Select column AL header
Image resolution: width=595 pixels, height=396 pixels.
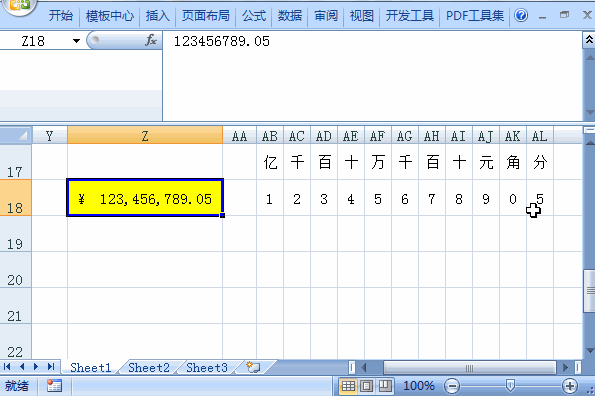pyautogui.click(x=540, y=135)
